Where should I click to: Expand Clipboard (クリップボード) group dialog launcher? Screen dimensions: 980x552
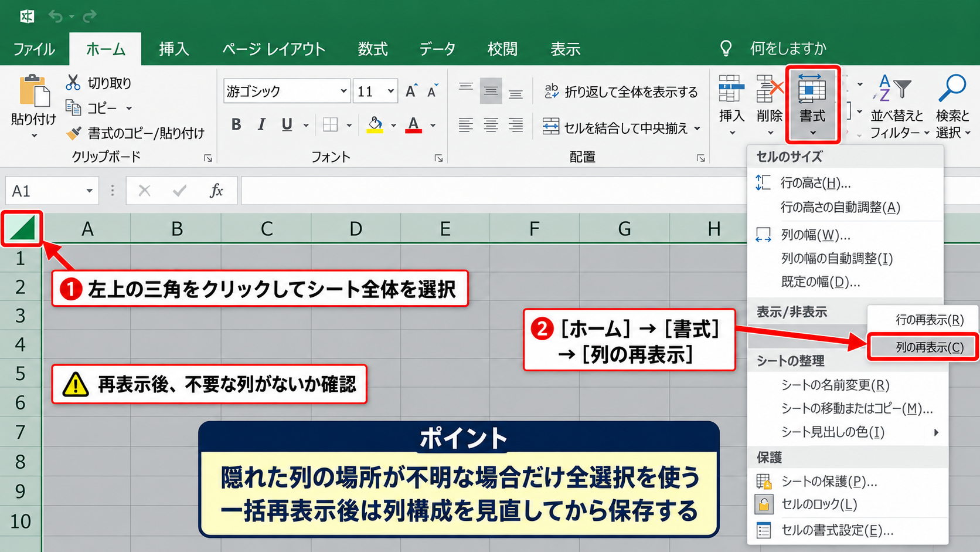point(207,158)
